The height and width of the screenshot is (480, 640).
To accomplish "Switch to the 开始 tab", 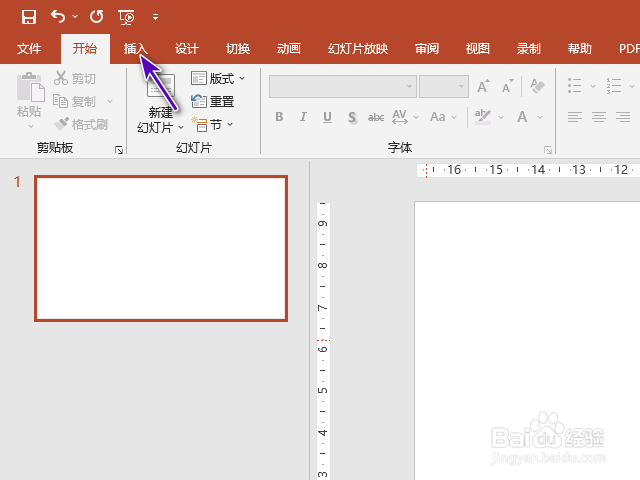I will pyautogui.click(x=85, y=49).
